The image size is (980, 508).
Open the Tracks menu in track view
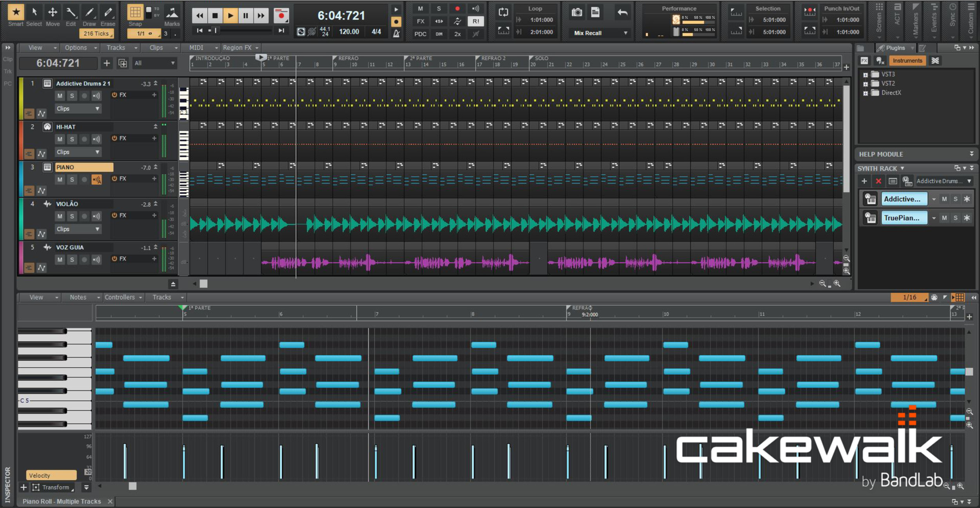pos(122,48)
